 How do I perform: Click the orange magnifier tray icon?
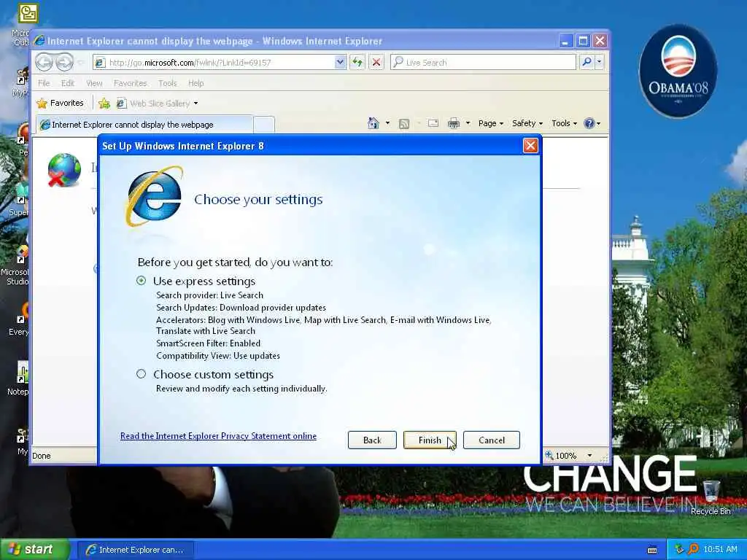[693, 549]
